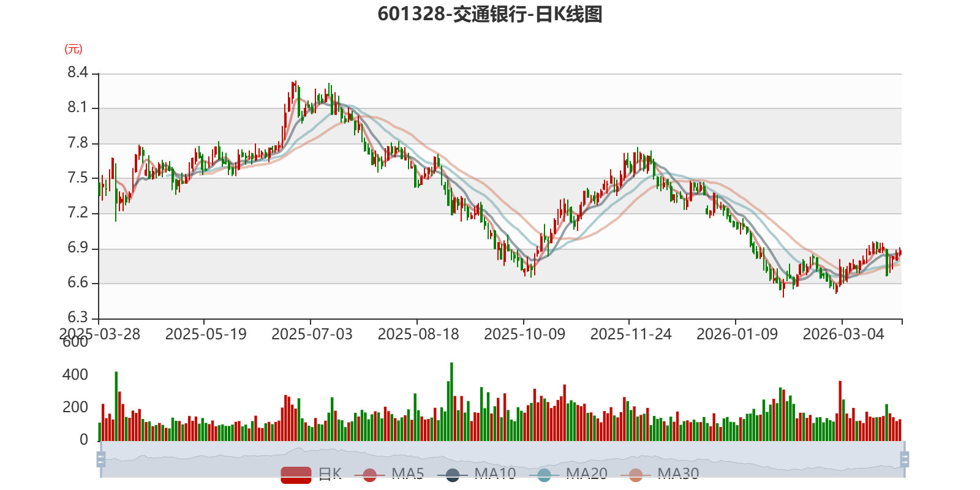980x490 pixels.
Task: Click the 7.5 price axis label
Action: click(x=78, y=178)
